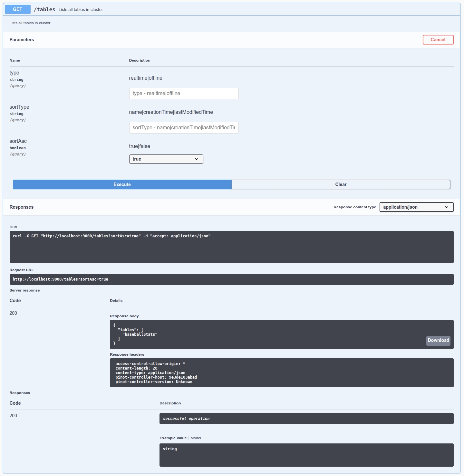464x476 pixels.
Task: Click the sortType query input field
Action: [x=184, y=128]
